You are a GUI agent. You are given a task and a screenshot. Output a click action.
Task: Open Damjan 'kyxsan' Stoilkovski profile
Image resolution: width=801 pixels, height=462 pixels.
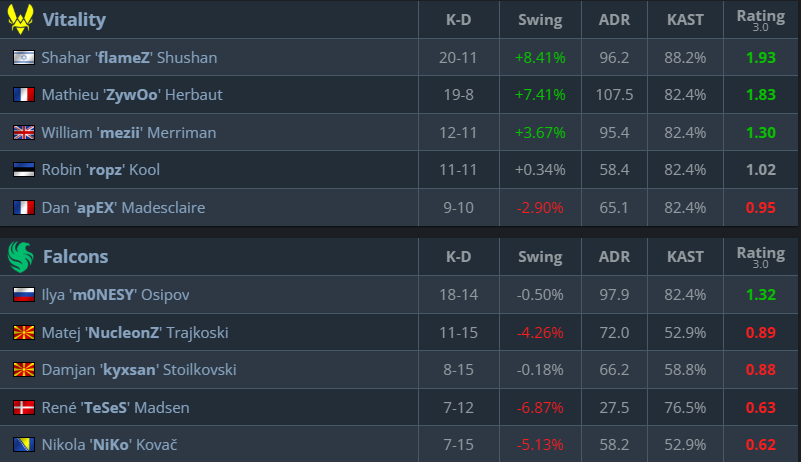139,370
